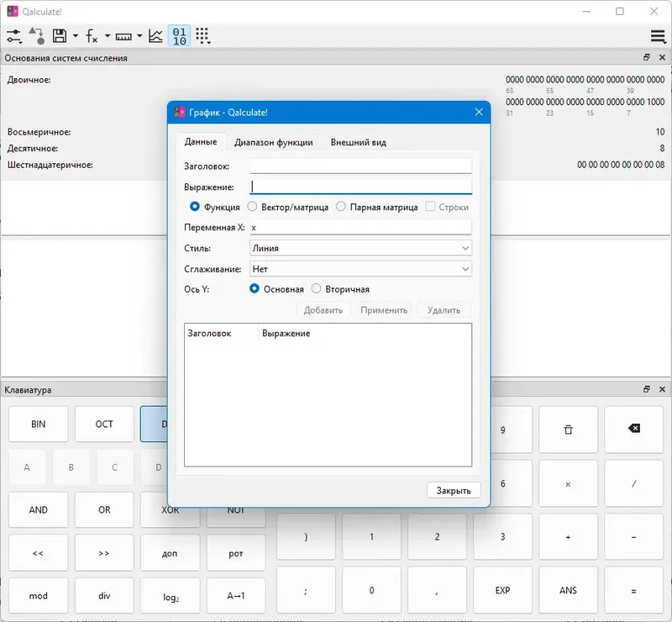672x622 pixels.
Task: Undock the number bases panel
Action: (647, 57)
